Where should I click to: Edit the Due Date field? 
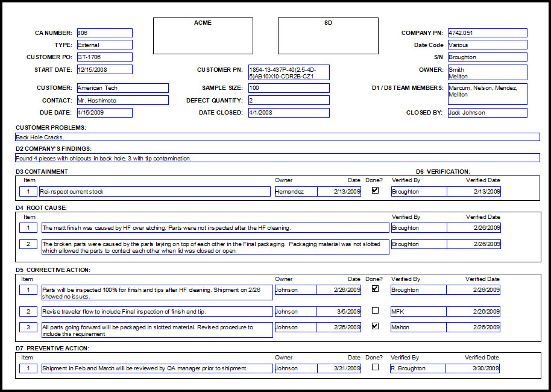pos(105,113)
